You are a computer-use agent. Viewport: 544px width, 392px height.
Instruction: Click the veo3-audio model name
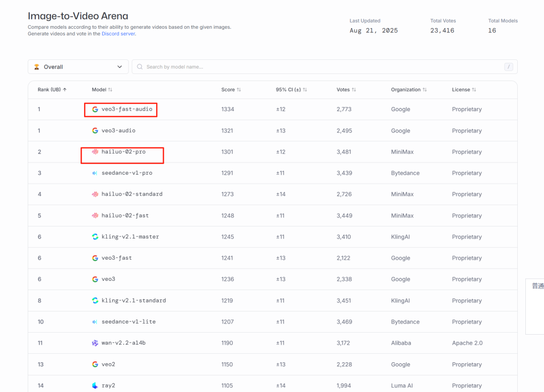118,131
